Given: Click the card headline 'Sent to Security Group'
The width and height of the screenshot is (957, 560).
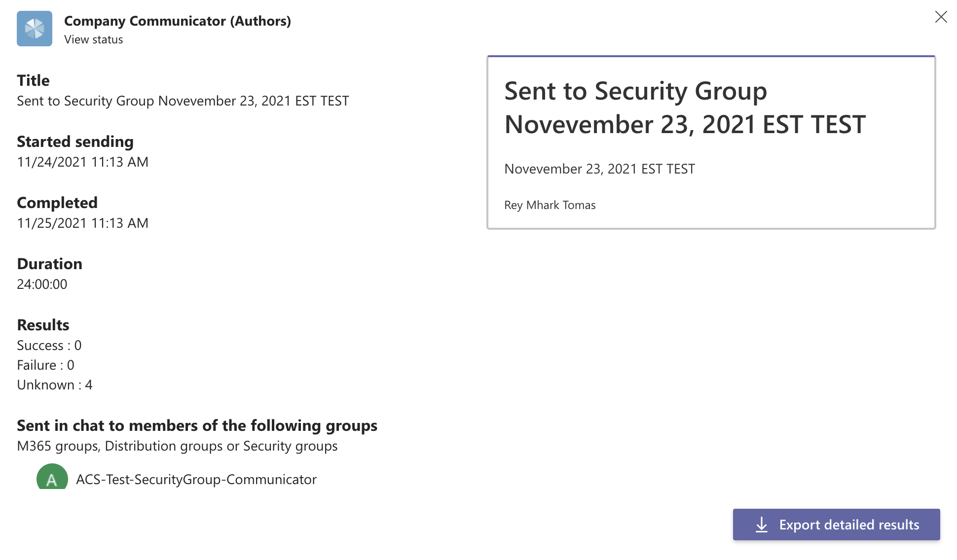Looking at the screenshot, I should coord(635,91).
